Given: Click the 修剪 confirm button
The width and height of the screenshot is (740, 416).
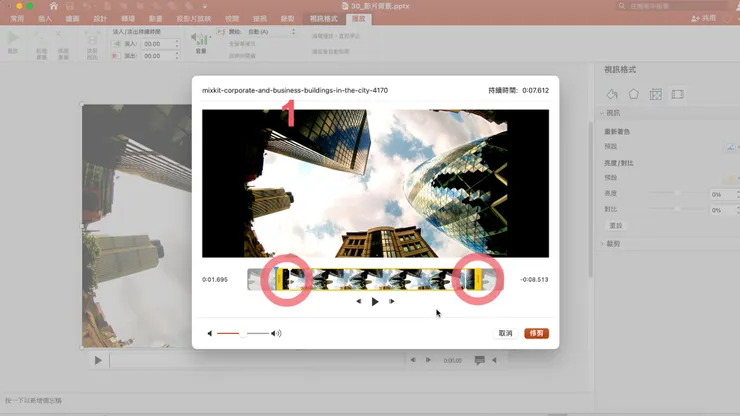Looking at the screenshot, I should (536, 333).
